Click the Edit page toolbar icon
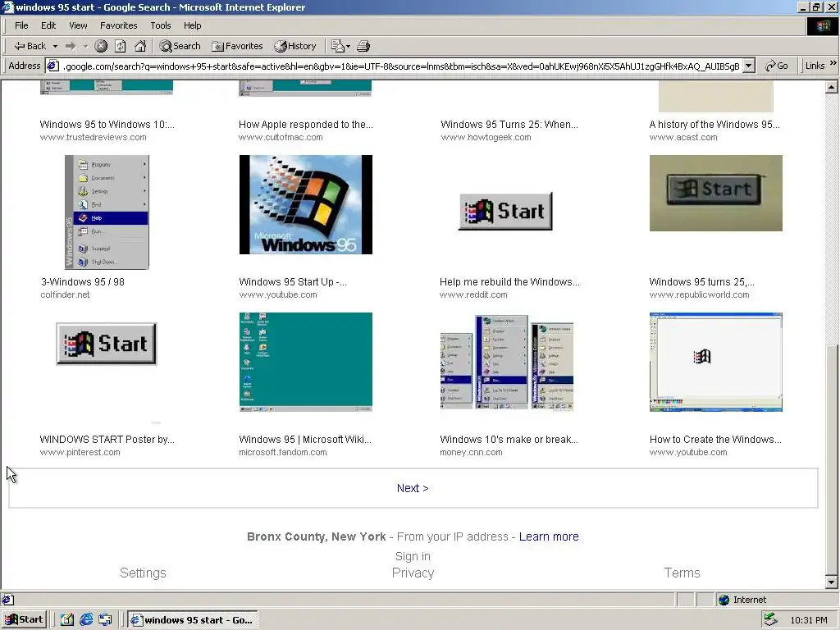Viewport: 840px width, 630px height. click(x=337, y=46)
